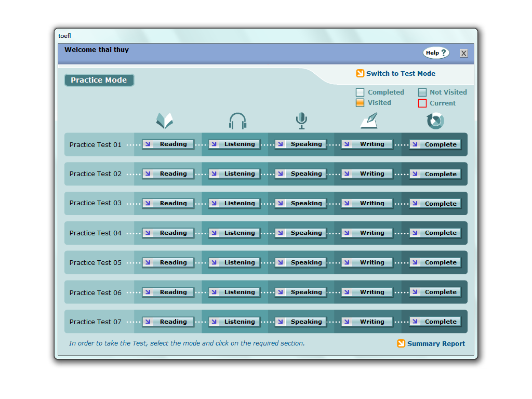This screenshot has width=532, height=399.
Task: Click the Speaking microphone icon header
Action: tap(301, 121)
